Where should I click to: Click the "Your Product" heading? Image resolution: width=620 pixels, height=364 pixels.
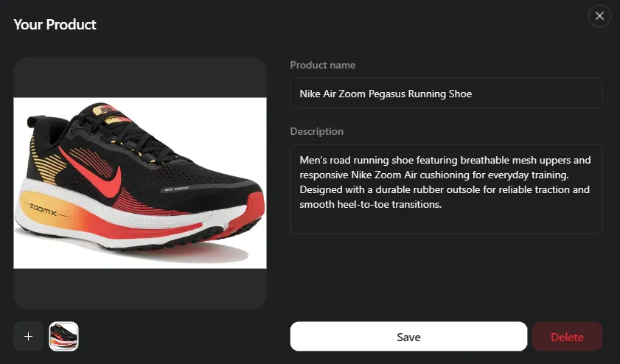tap(55, 24)
